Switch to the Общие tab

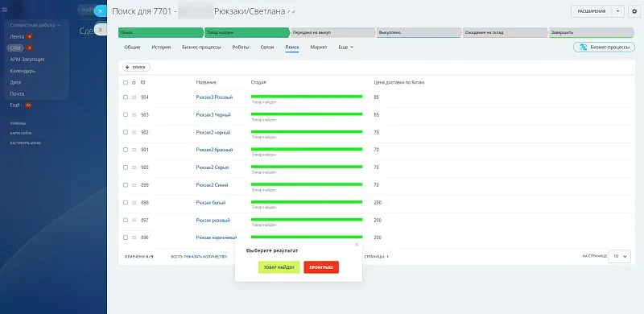(132, 48)
